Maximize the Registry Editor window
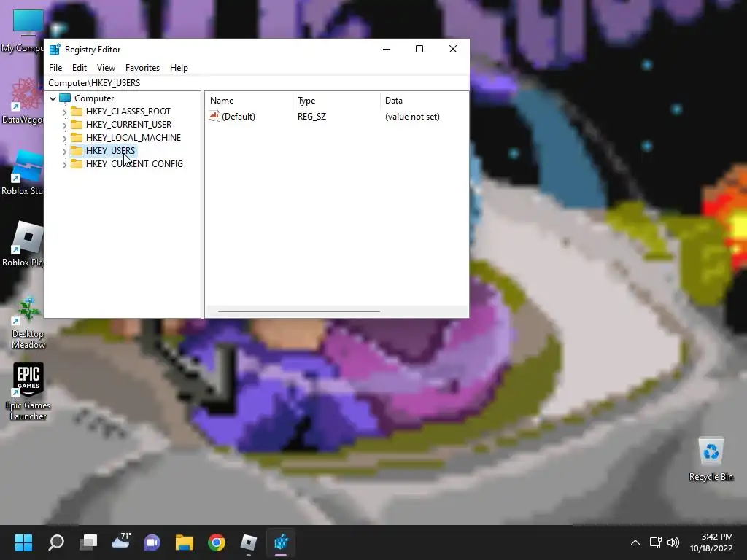The height and width of the screenshot is (560, 747). click(x=419, y=49)
